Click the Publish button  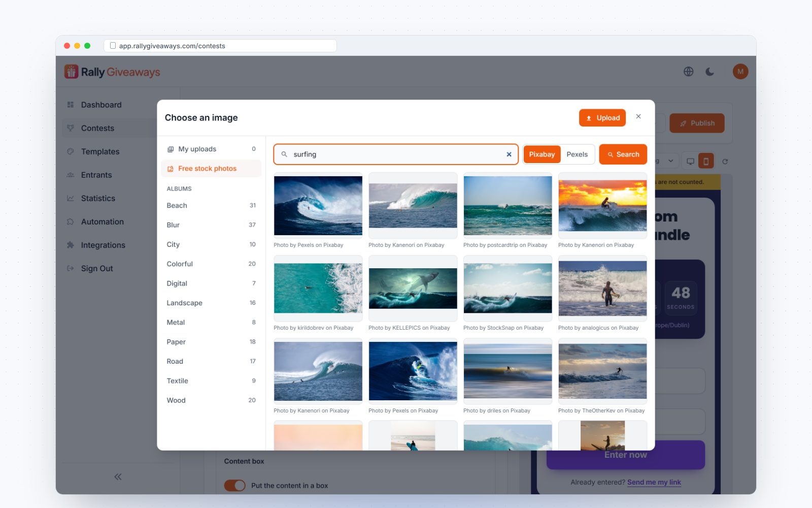click(697, 123)
